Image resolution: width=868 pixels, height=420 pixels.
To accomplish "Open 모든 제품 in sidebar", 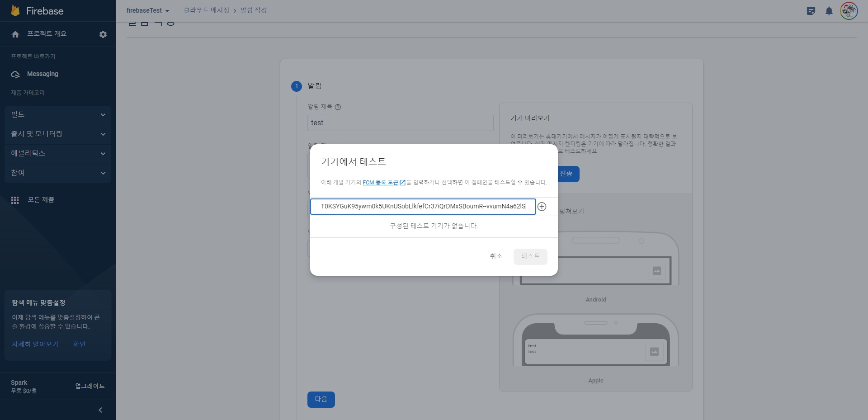I will click(41, 199).
